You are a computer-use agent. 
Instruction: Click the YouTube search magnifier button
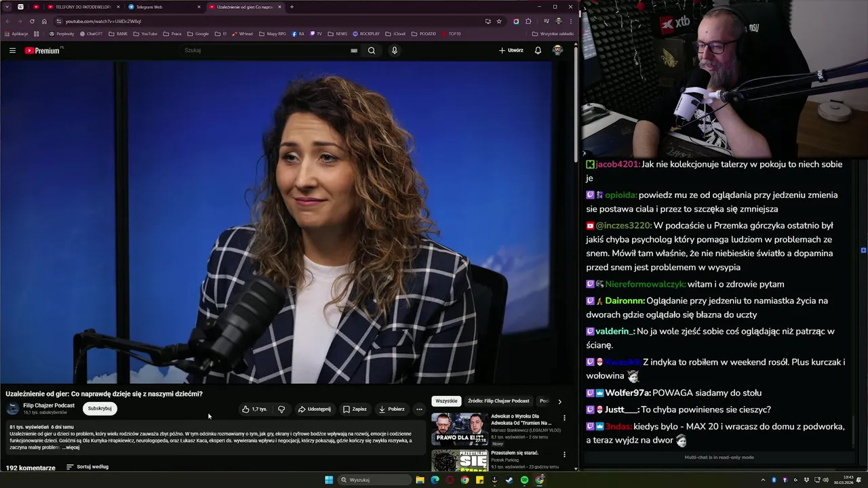click(x=371, y=50)
